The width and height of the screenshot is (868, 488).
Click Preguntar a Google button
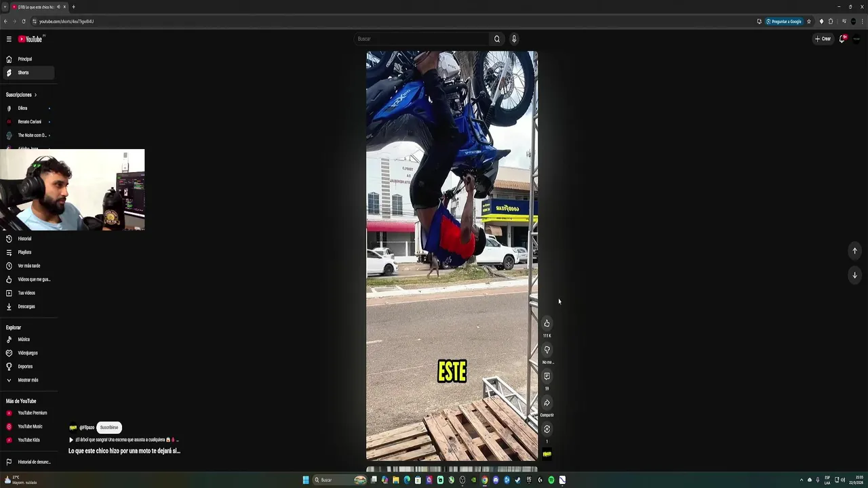pos(784,21)
